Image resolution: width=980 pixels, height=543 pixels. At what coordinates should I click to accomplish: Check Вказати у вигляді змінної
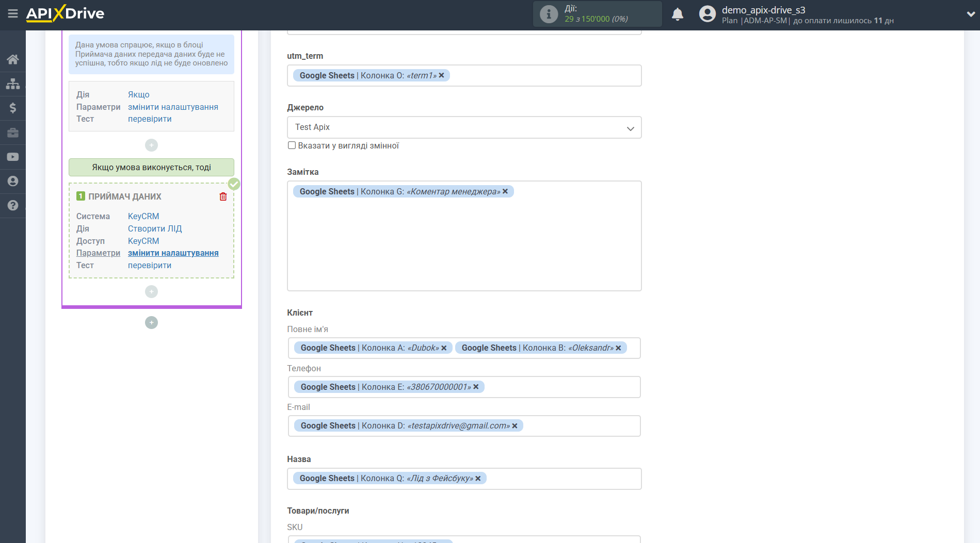[x=292, y=145]
